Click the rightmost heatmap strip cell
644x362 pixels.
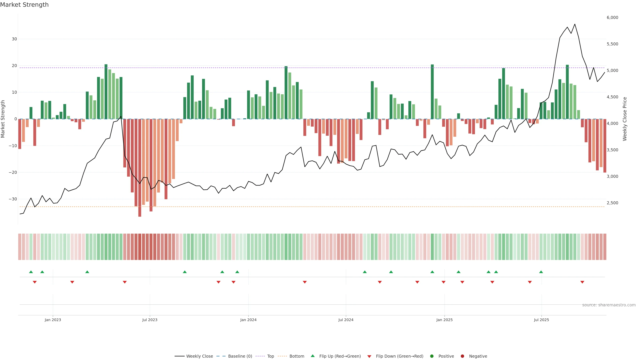pos(605,247)
